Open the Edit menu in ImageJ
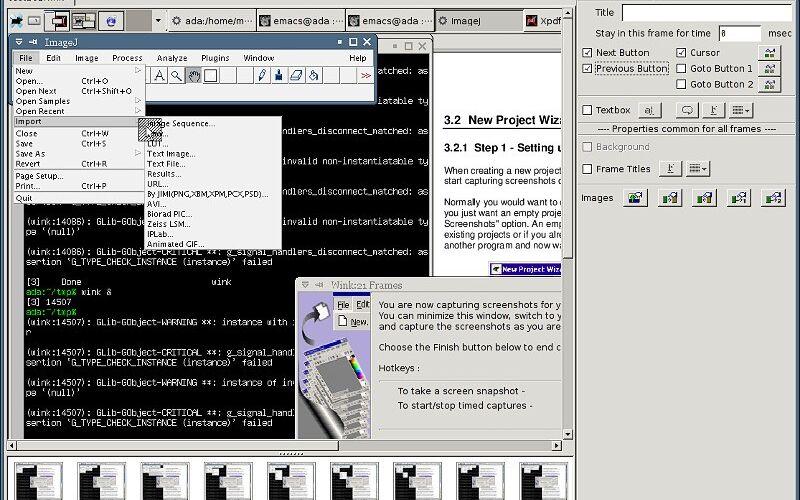Screen dimensions: 800x500 (53, 58)
